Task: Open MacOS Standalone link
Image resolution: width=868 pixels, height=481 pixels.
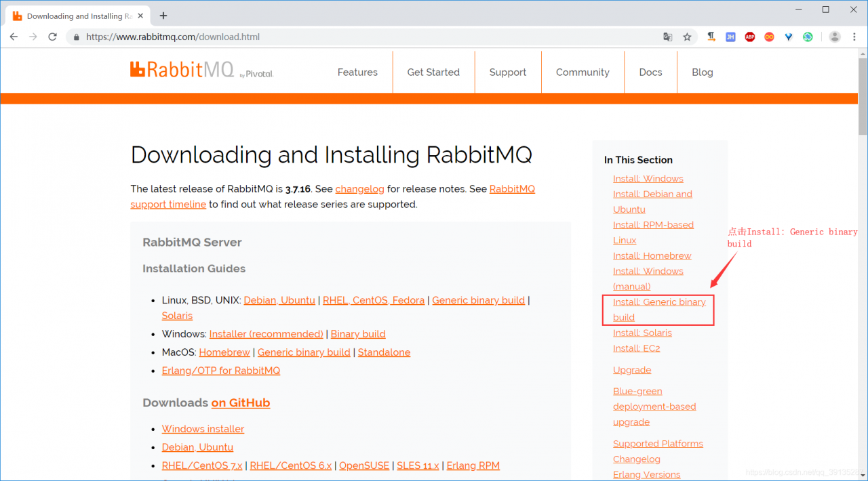Action: coord(384,352)
